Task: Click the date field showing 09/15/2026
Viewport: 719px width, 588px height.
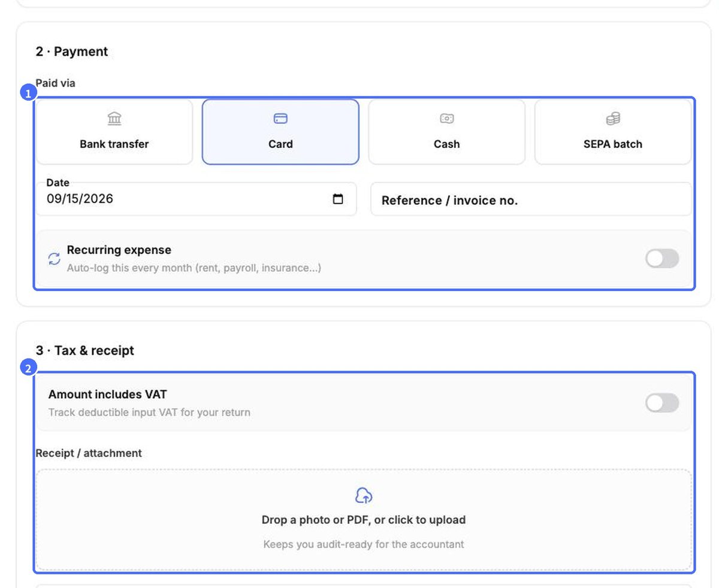Action: click(x=196, y=199)
